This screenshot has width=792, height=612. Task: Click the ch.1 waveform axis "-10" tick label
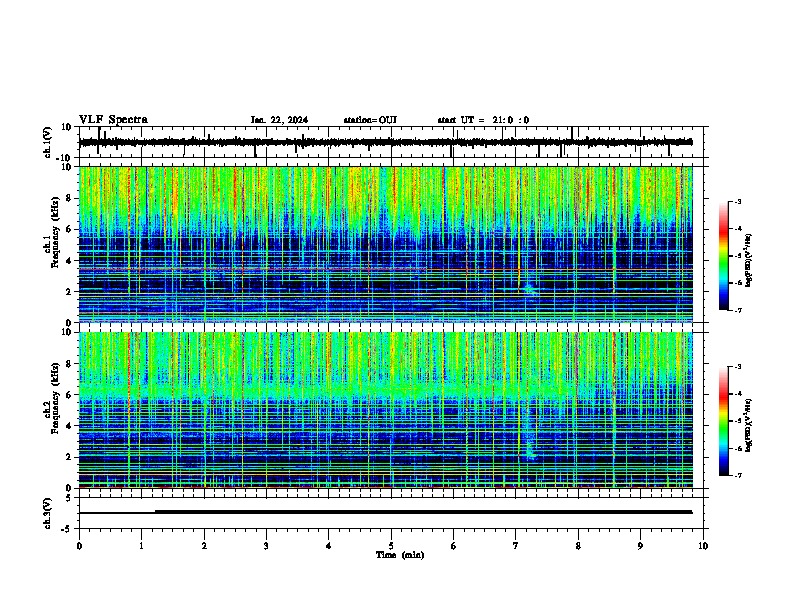click(64, 158)
